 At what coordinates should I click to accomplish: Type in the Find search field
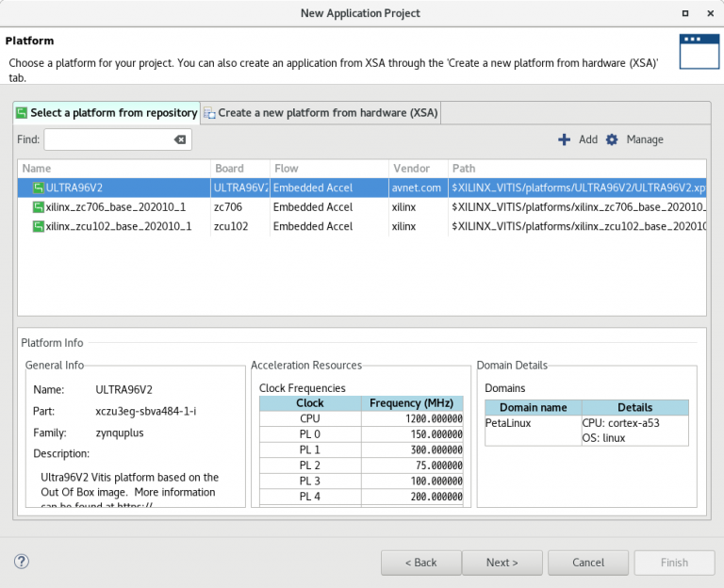(107, 139)
